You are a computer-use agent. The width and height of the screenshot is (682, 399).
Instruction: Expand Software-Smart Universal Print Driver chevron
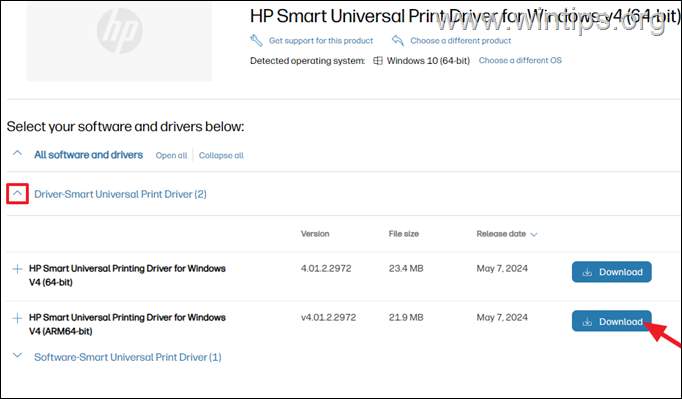[x=17, y=355]
